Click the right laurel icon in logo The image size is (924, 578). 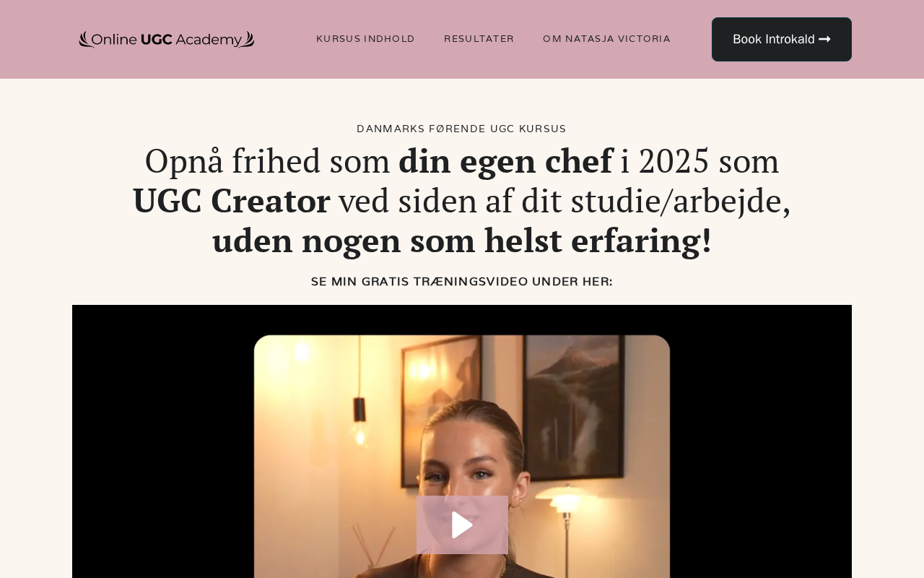point(248,39)
